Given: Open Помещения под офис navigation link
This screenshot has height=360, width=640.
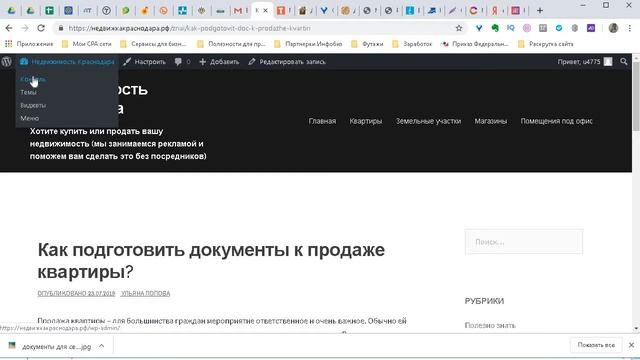Looking at the screenshot, I should [x=556, y=121].
